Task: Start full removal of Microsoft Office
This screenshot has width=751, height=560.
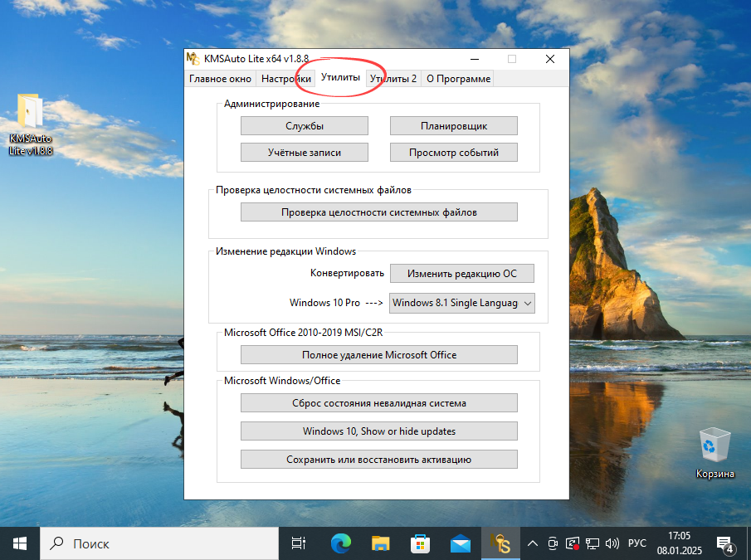Action: coord(378,354)
